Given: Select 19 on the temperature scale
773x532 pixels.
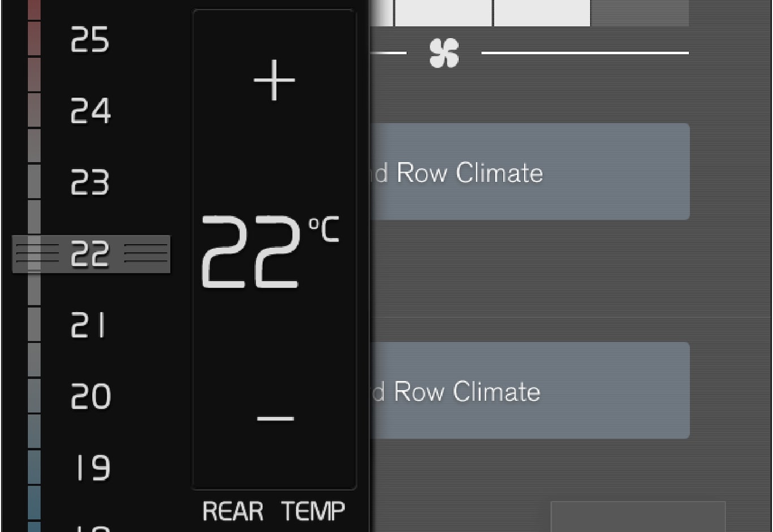Looking at the screenshot, I should (92, 468).
